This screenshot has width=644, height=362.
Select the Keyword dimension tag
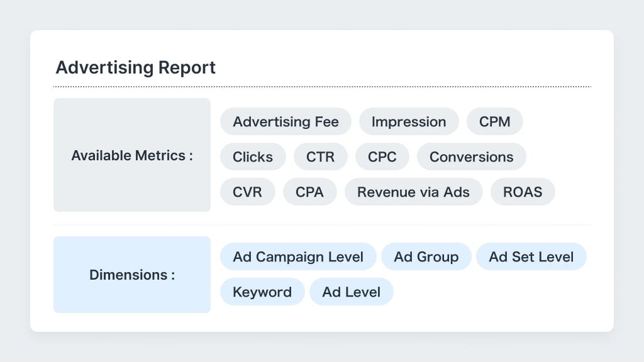pyautogui.click(x=262, y=292)
